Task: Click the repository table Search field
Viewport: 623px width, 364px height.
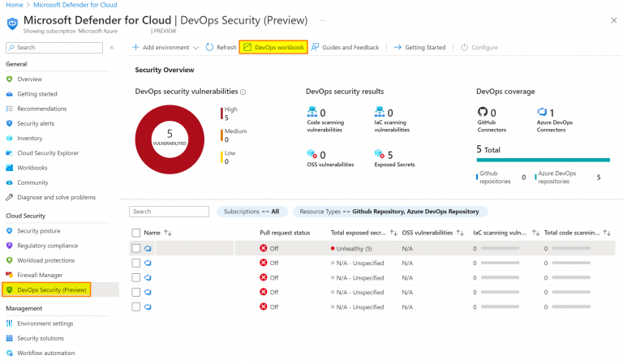Action: click(x=169, y=212)
